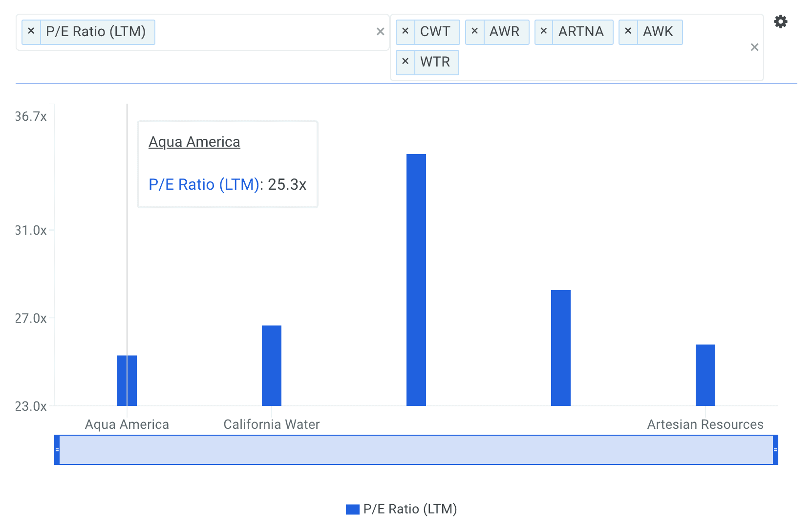
Task: Remove the WTR ticker tag
Action: 405,62
